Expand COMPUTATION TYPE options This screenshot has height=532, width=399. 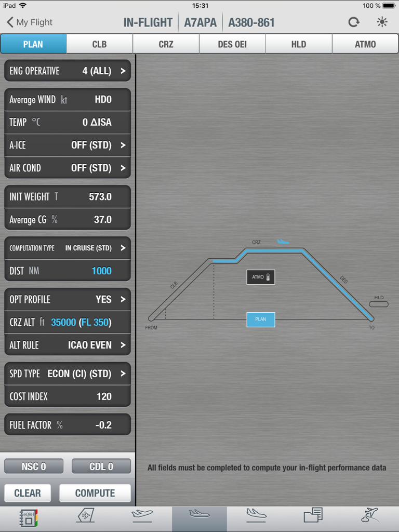pos(68,248)
